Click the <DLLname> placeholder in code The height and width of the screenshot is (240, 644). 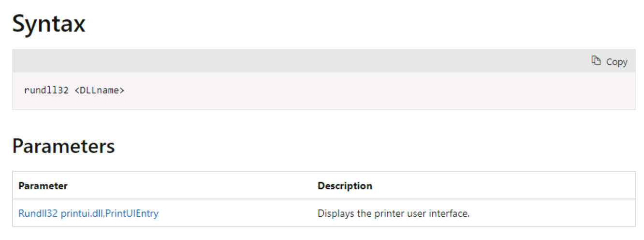tap(100, 90)
